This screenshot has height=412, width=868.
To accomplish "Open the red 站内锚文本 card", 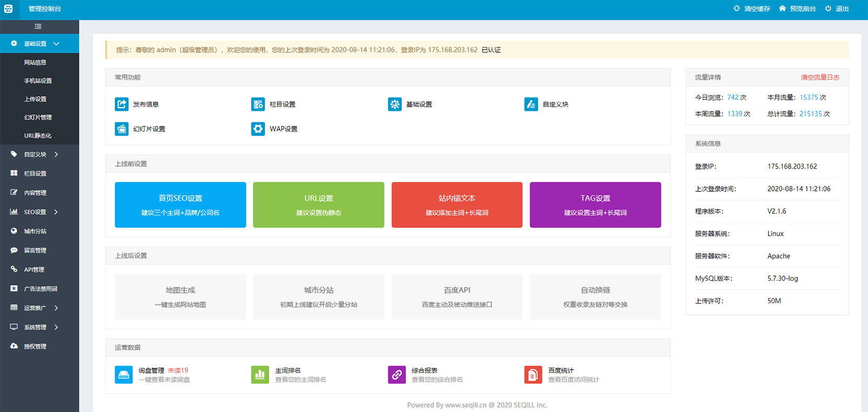I will coord(457,204).
